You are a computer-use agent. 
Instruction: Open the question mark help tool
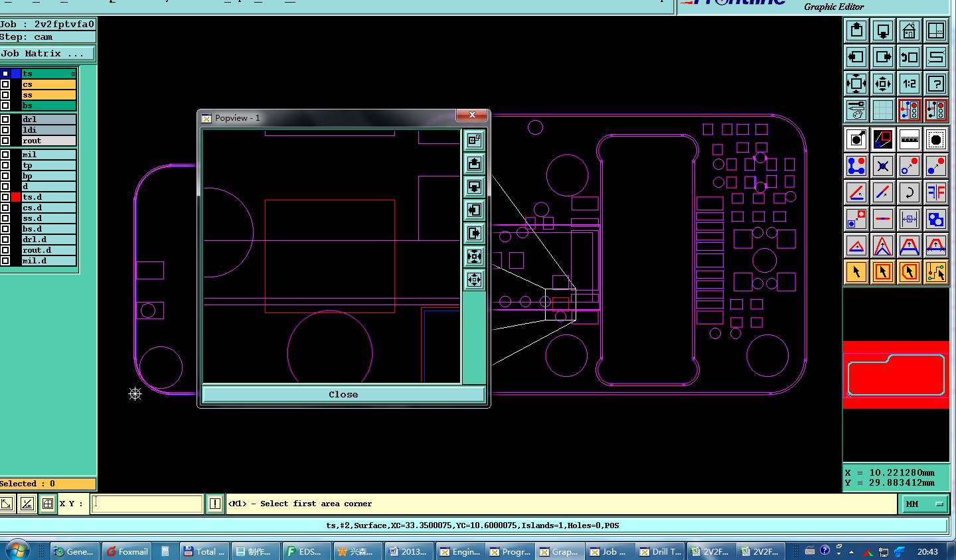(x=935, y=84)
